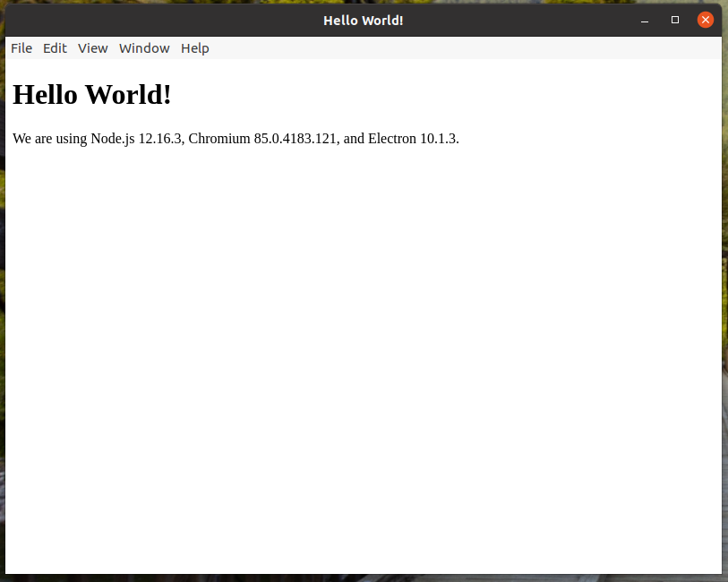This screenshot has height=582, width=728.
Task: Open the View menu
Action: click(92, 48)
